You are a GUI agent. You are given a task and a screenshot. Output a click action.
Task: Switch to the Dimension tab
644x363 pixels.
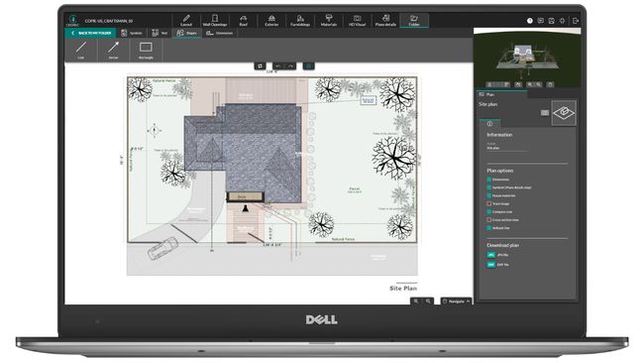[x=220, y=33]
